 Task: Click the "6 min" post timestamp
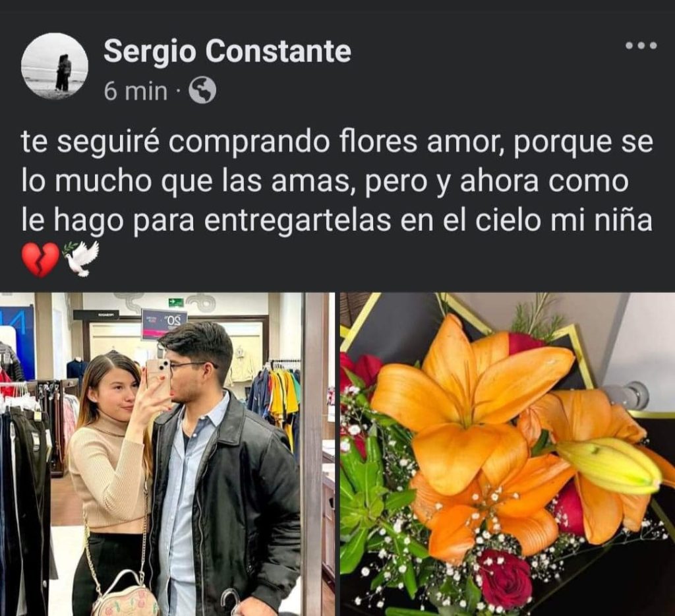[136, 91]
